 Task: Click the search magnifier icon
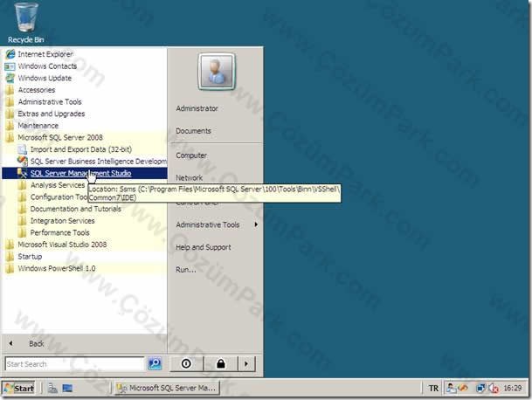155,363
